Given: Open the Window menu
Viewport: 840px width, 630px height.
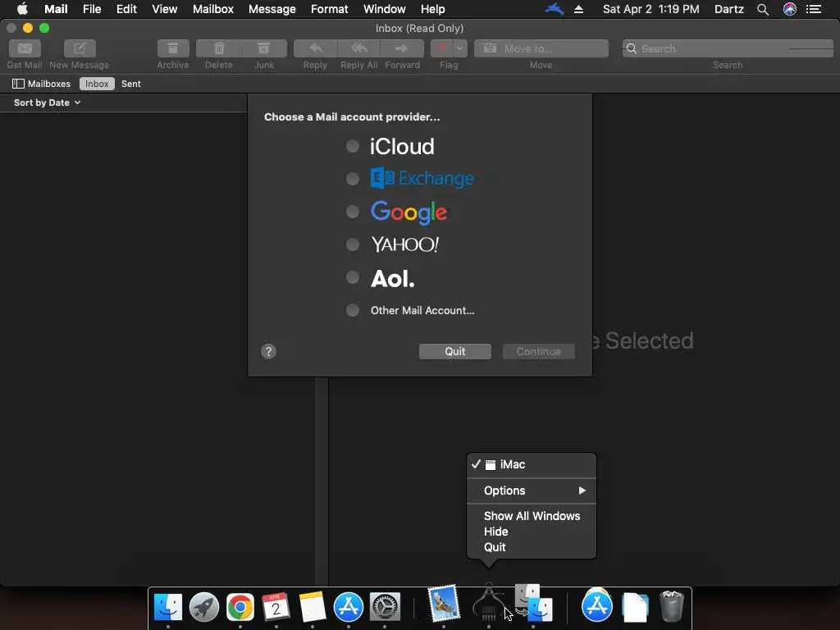Looking at the screenshot, I should (384, 9).
